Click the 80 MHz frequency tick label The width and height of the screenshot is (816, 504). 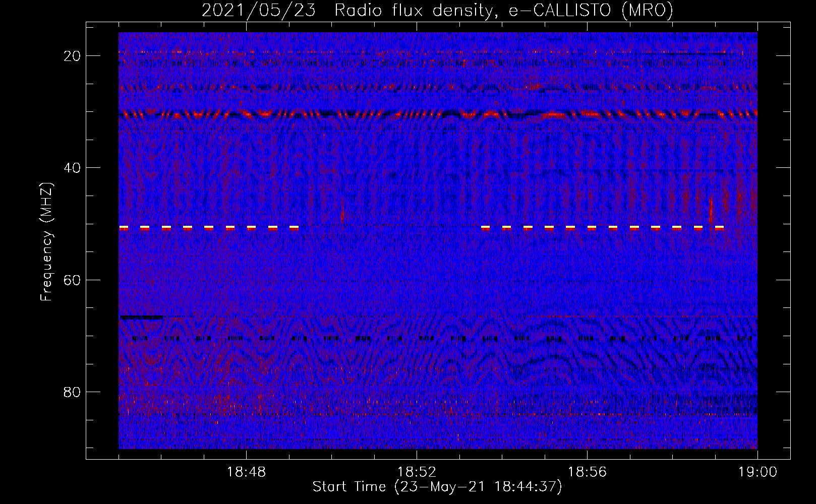click(73, 392)
